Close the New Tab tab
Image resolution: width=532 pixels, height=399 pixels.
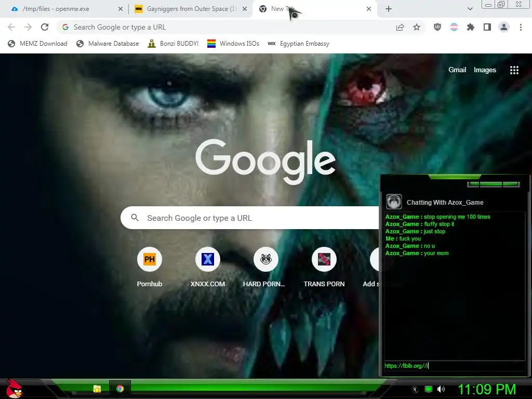click(369, 9)
